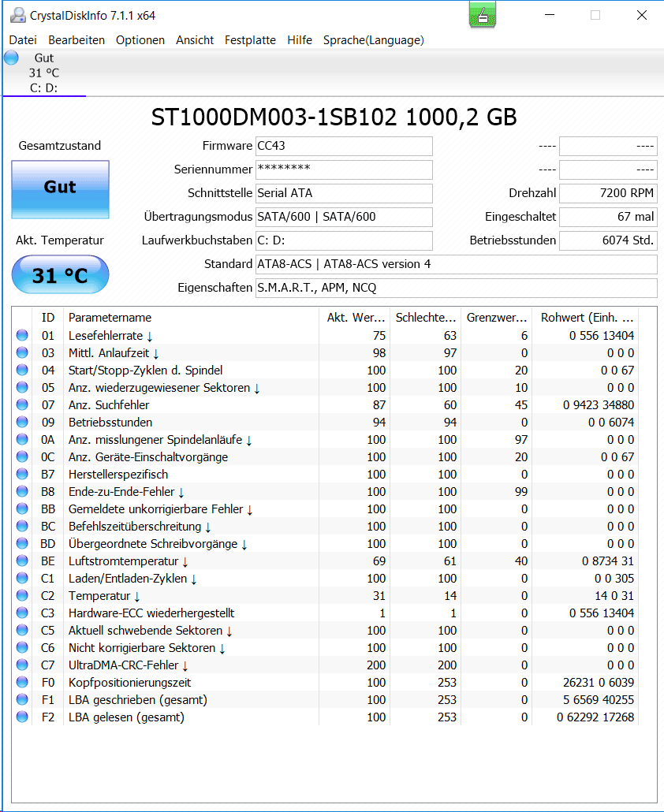This screenshot has width=664, height=812.
Task: Click the Parametername column header
Action: 191,318
